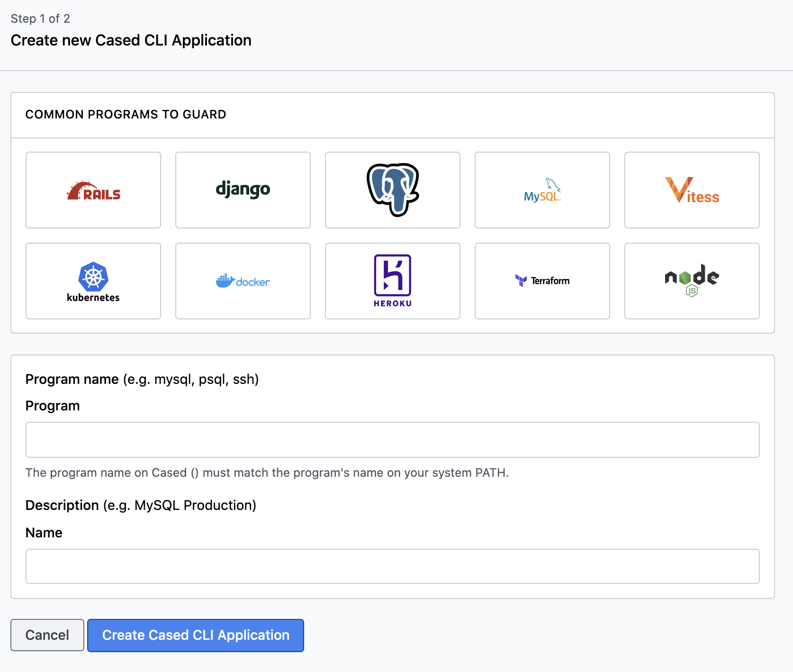This screenshot has height=672, width=793.
Task: Click "COMMON PROGRAMS TO GUARD" header text
Action: [126, 114]
